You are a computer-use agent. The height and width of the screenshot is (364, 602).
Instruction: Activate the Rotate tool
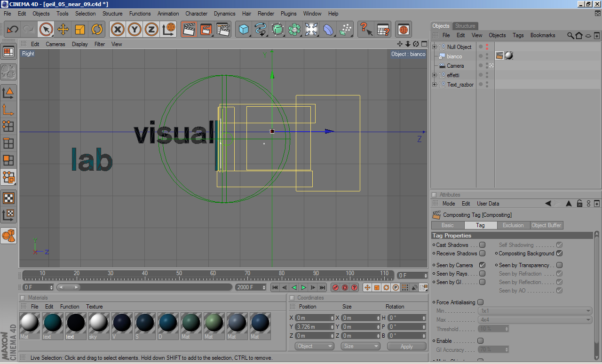[97, 30]
